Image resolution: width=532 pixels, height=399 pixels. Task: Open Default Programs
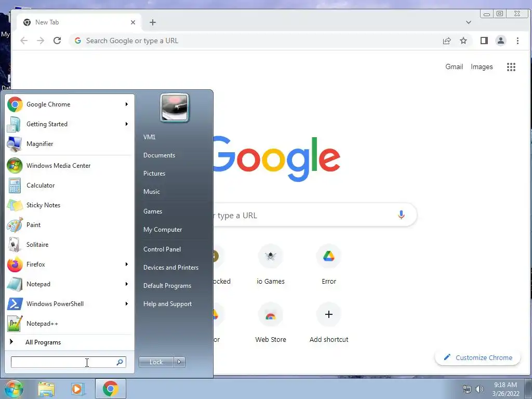(x=167, y=286)
